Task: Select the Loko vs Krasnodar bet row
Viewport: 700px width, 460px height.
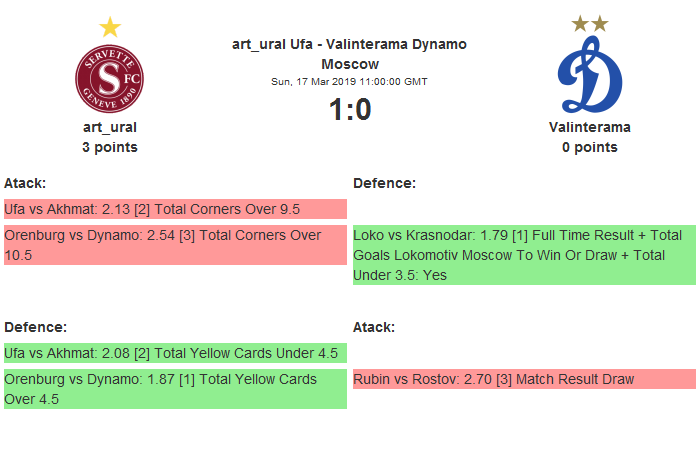Action: click(524, 255)
